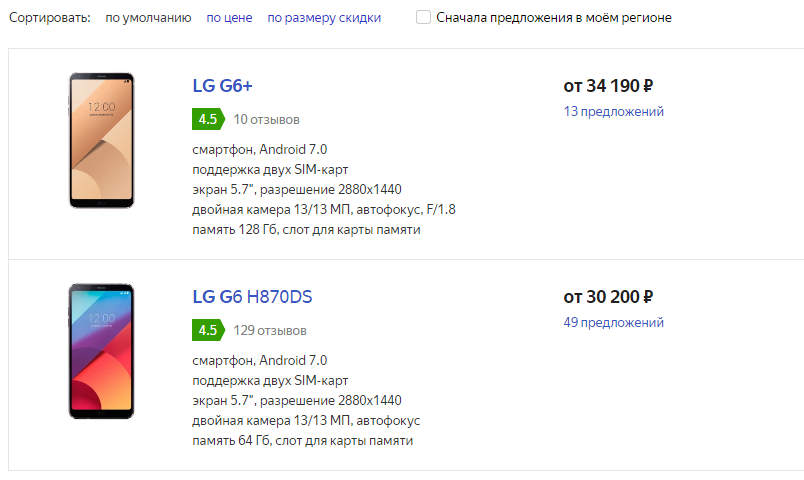Click the LG G6+ price from 34 190
The image size is (804, 480).
(x=608, y=86)
